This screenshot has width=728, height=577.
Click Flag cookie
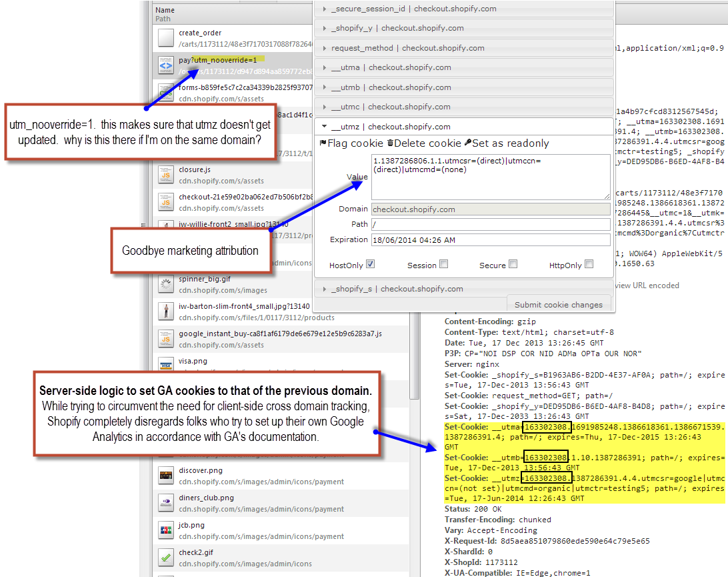[351, 143]
